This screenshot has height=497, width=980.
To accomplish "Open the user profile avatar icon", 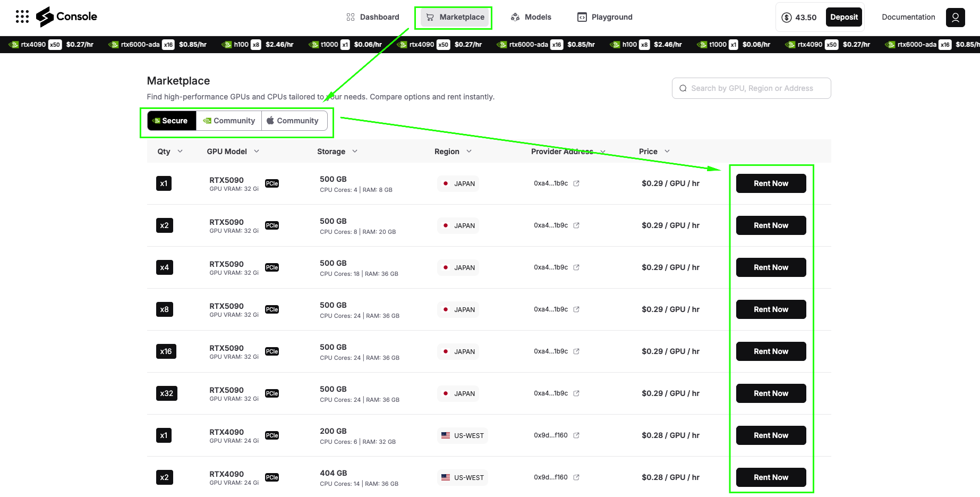I will 955,18.
